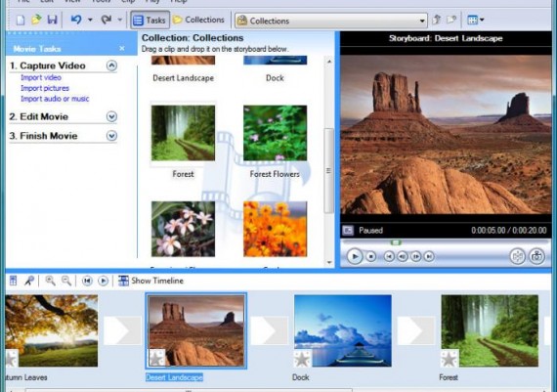Screen dimensions: 557x392
Task: Collapse the Capture Video section
Action: tap(111, 65)
